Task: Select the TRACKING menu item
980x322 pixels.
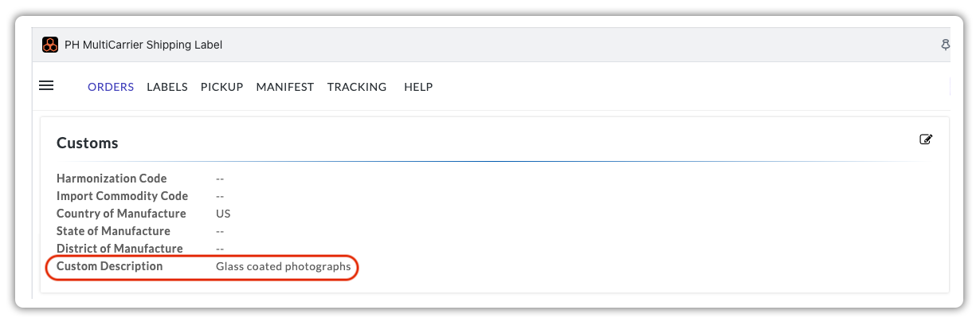Action: [x=357, y=87]
